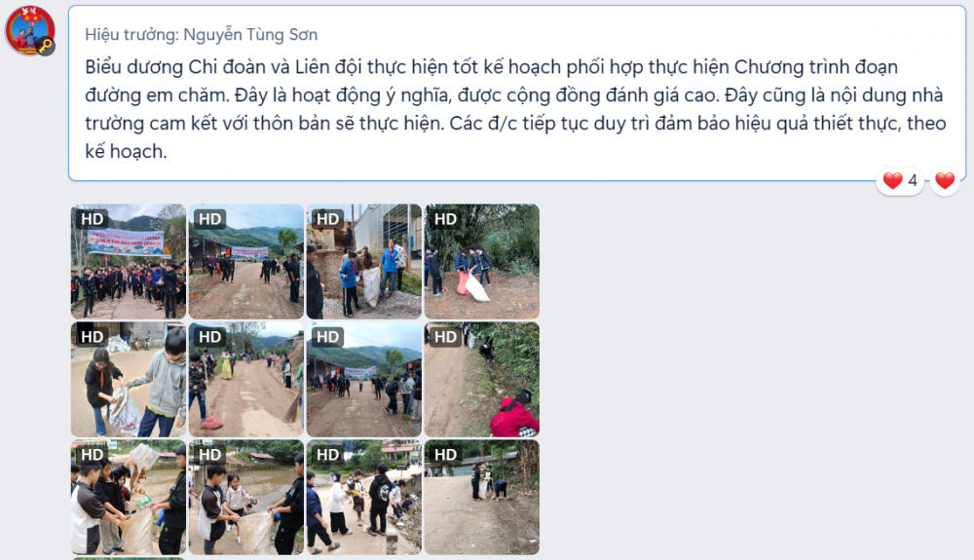The height and width of the screenshot is (560, 974).
Task: Open the sender's round group avatar
Action: tap(30, 30)
